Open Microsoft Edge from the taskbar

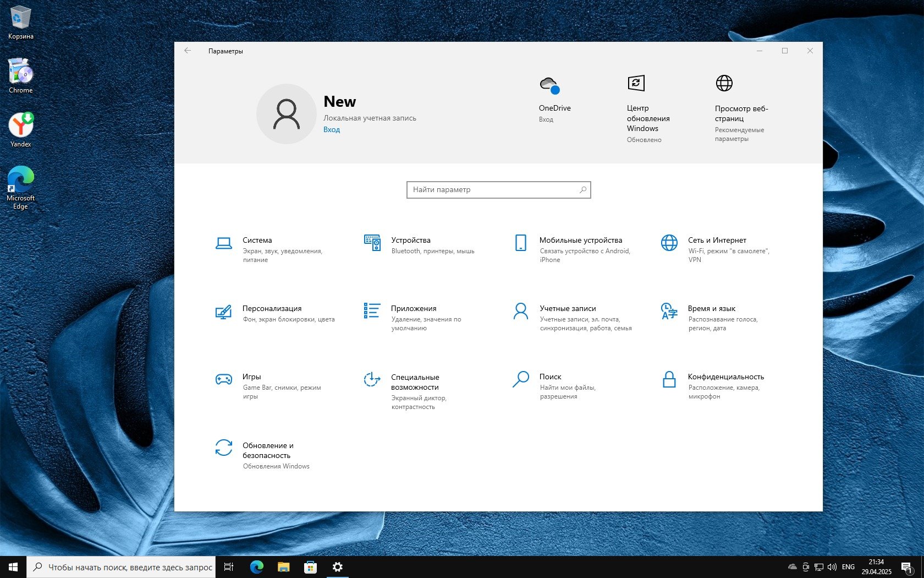coord(256,567)
